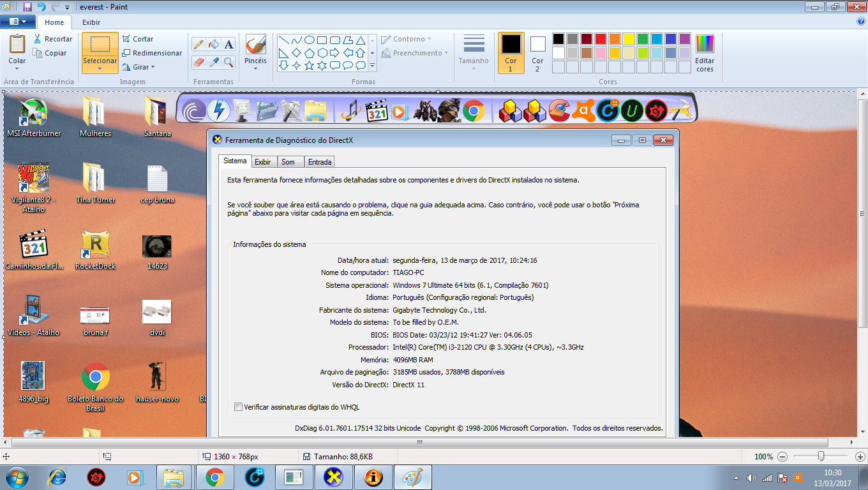Choose the Rectangle shape

tap(322, 40)
